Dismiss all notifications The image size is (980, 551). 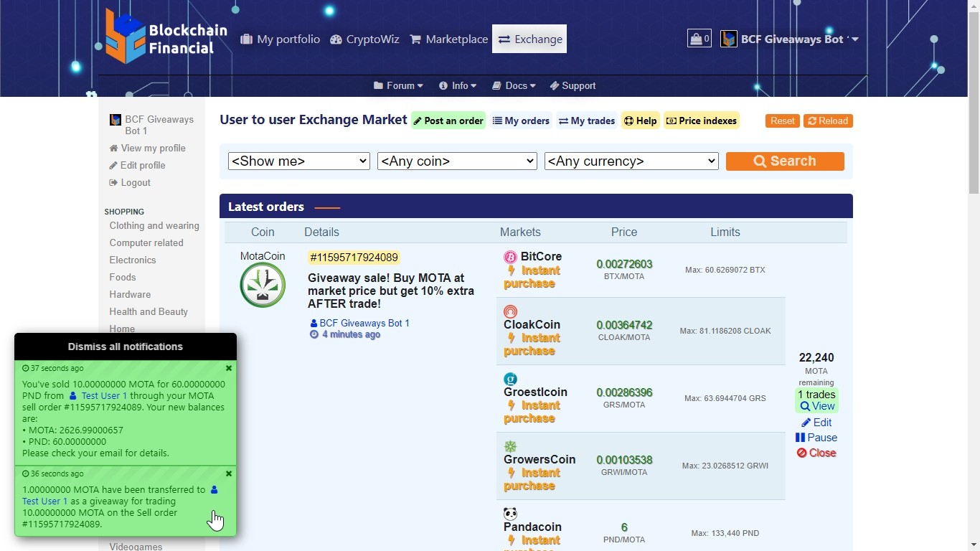coord(126,347)
